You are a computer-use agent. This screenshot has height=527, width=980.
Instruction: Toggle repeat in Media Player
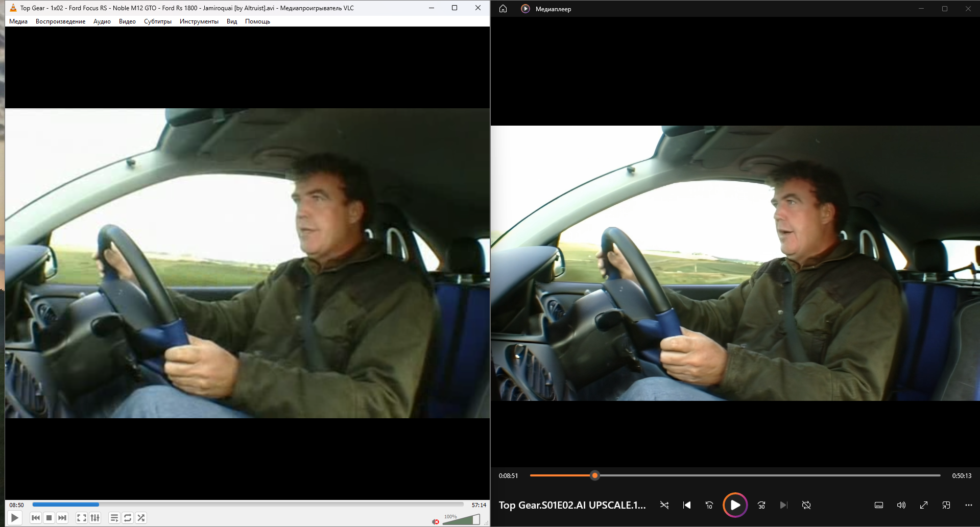click(806, 505)
